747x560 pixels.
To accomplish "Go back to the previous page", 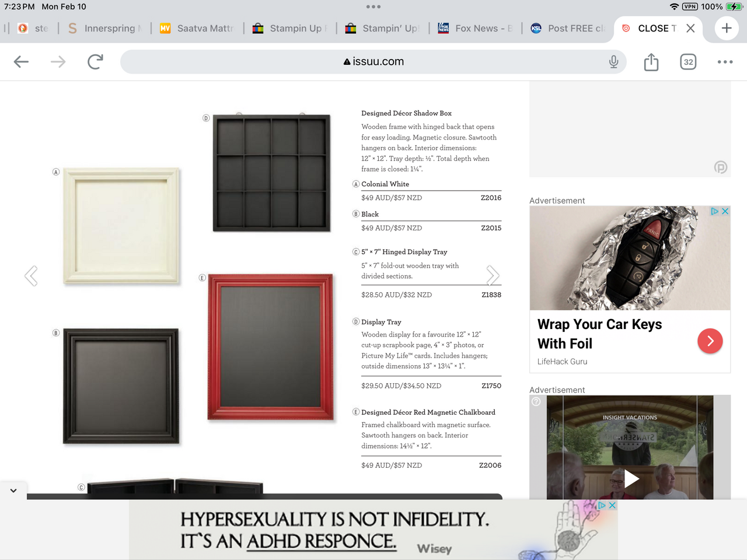I will [21, 62].
